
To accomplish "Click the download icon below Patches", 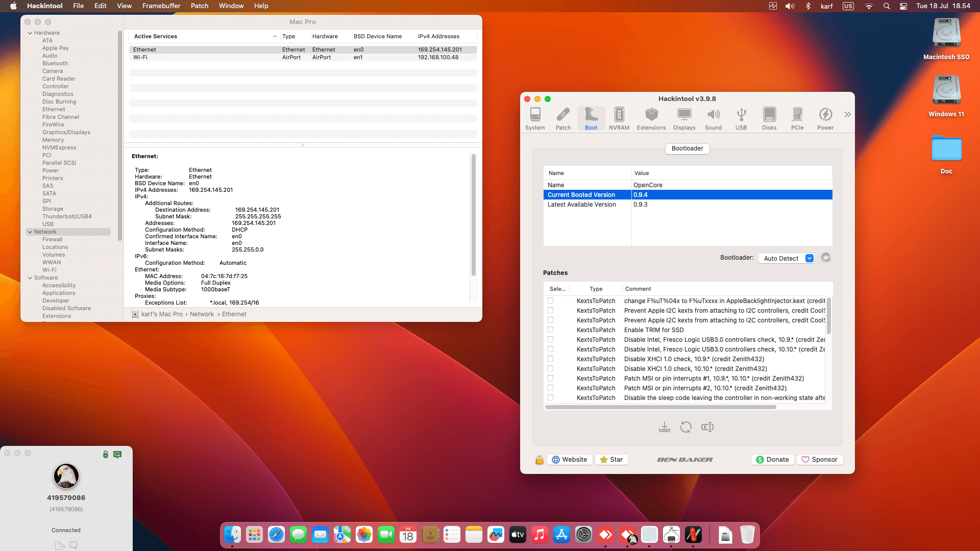I will (x=664, y=427).
